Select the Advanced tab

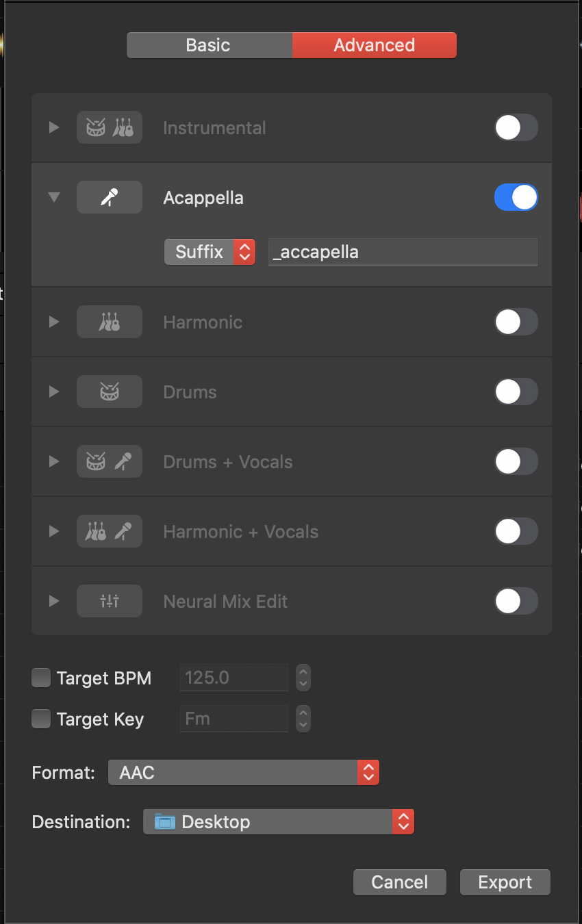(x=375, y=45)
